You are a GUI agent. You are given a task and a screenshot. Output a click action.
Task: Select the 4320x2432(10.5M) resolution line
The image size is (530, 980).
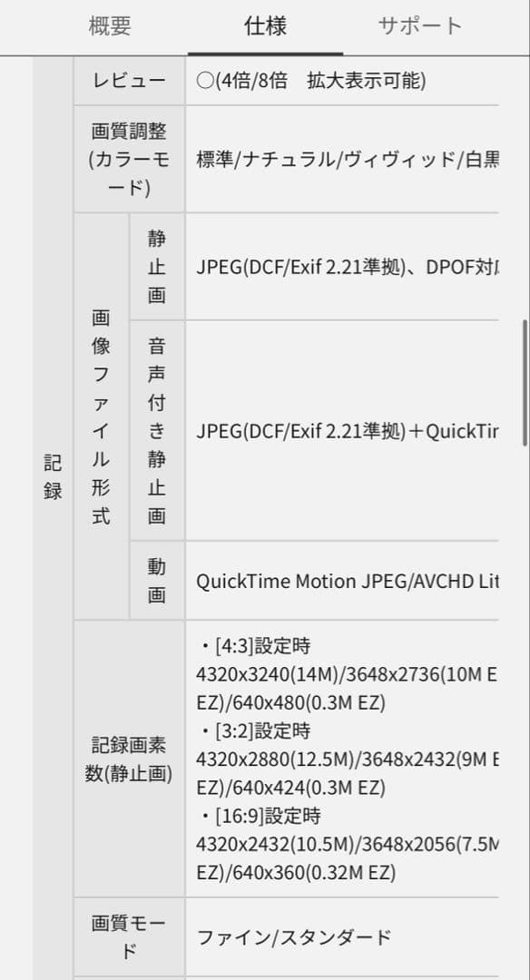tap(348, 845)
